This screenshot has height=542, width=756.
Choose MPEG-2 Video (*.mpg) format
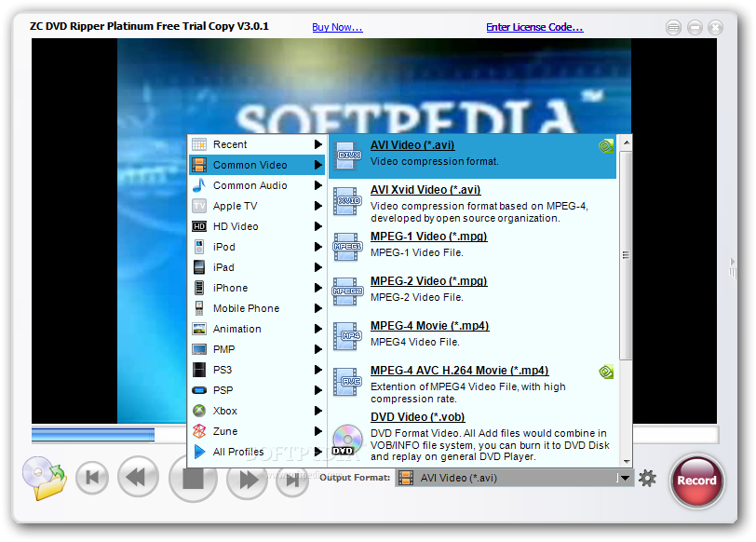pyautogui.click(x=473, y=291)
